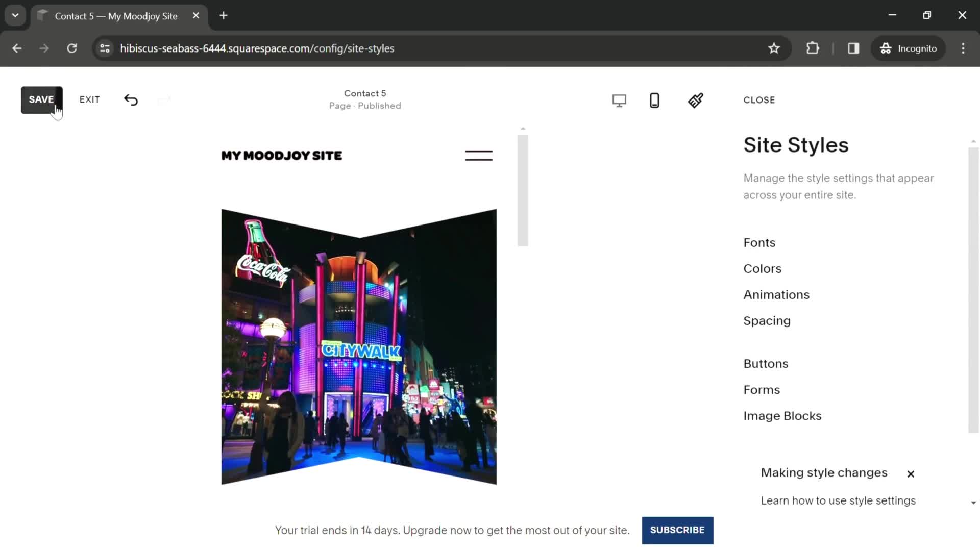This screenshot has width=980, height=551.
Task: Bookmark this page with star icon
Action: point(774,48)
